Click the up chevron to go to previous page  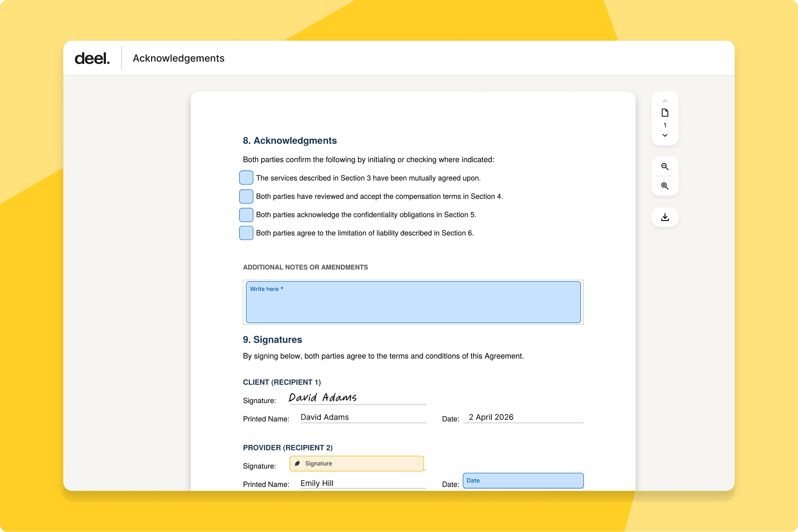[664, 101]
